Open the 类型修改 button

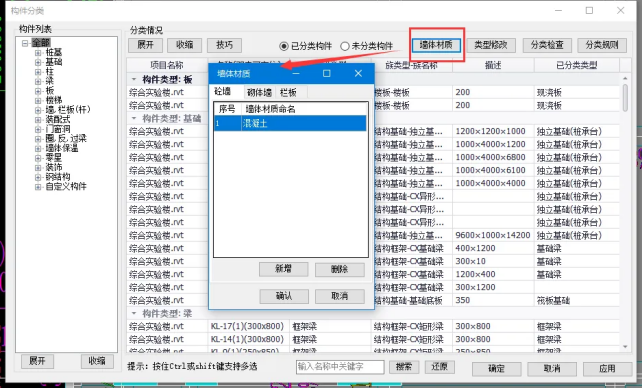click(491, 45)
